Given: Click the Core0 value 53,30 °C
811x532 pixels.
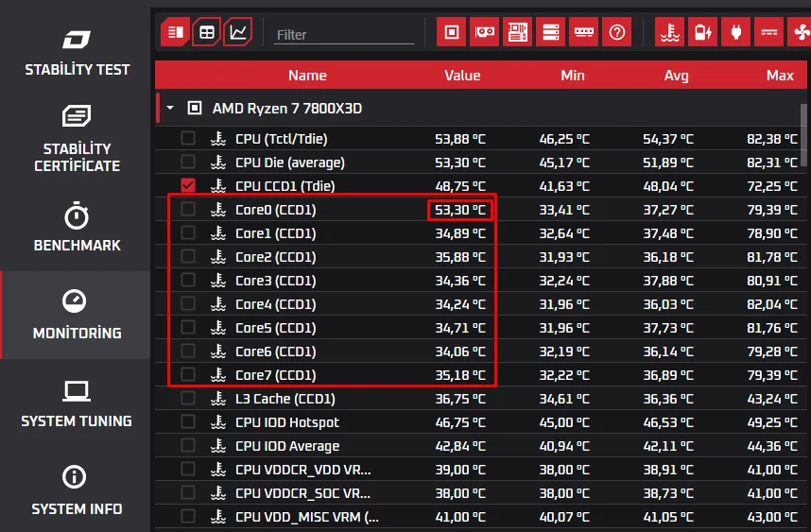Looking at the screenshot, I should (x=460, y=210).
